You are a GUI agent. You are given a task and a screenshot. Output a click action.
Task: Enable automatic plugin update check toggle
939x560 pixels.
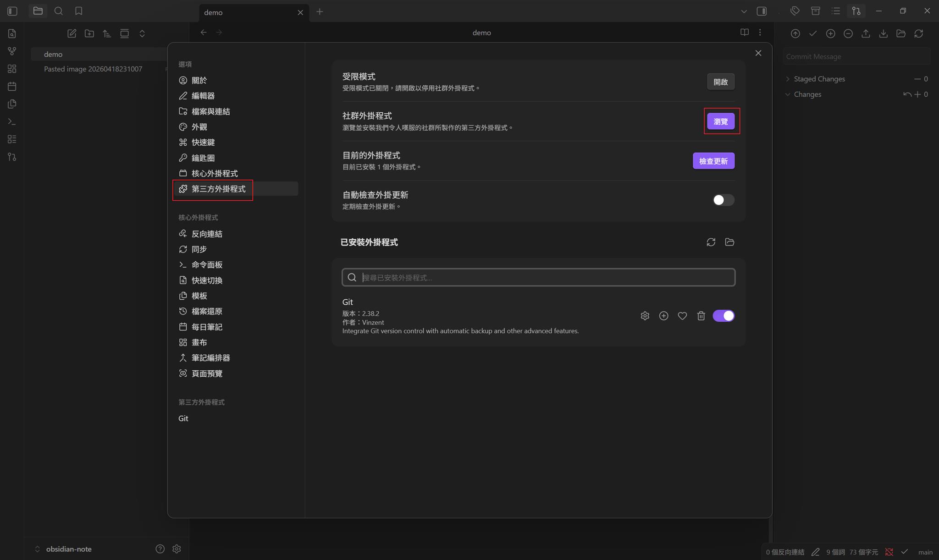click(724, 200)
